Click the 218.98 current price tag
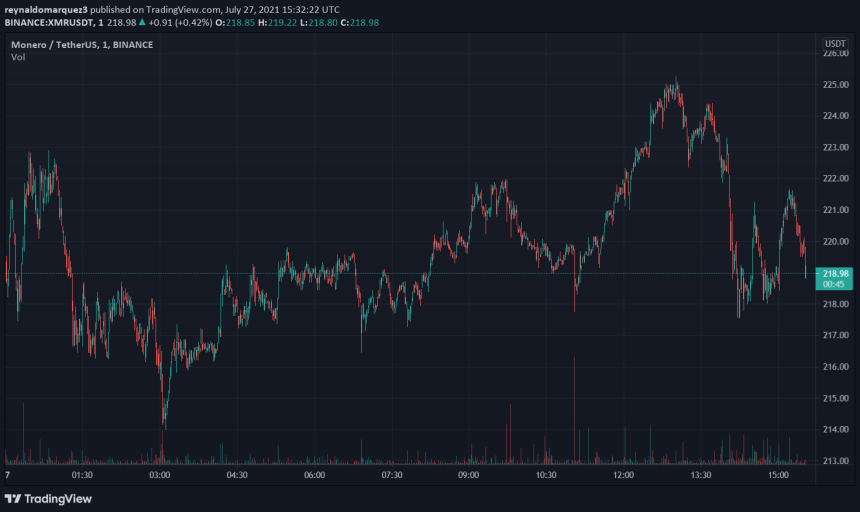Viewport: 860px width, 512px height. [835, 273]
